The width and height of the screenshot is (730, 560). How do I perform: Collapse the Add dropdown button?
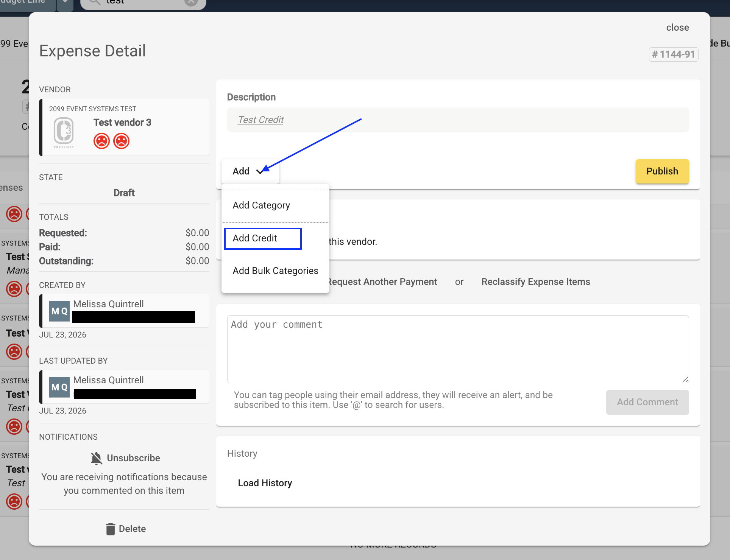pyautogui.click(x=250, y=171)
